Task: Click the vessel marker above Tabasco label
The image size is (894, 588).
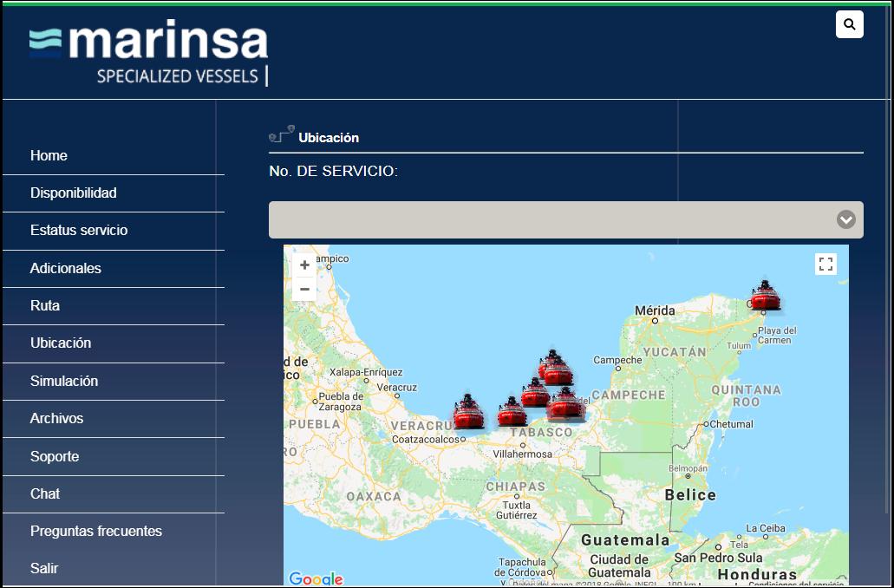Action: [x=512, y=411]
